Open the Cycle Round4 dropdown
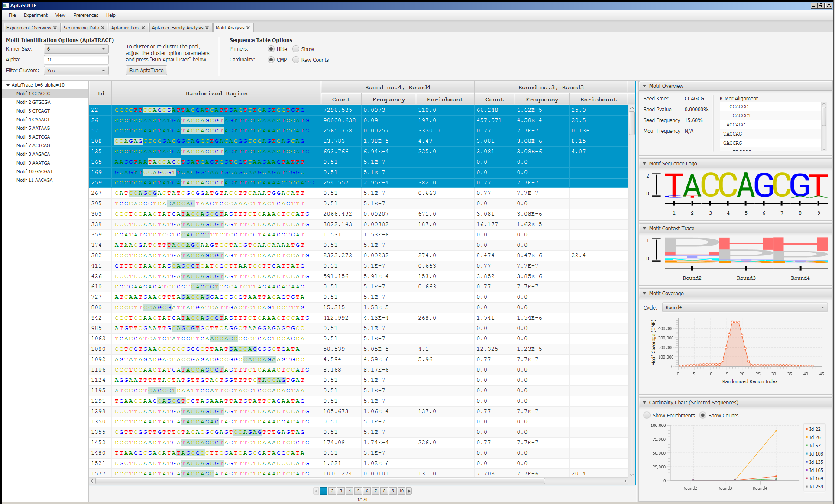The width and height of the screenshot is (835, 504). point(745,307)
